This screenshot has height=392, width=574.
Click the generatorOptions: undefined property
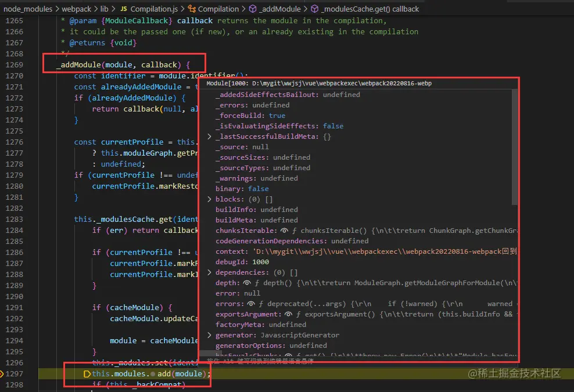click(271, 346)
